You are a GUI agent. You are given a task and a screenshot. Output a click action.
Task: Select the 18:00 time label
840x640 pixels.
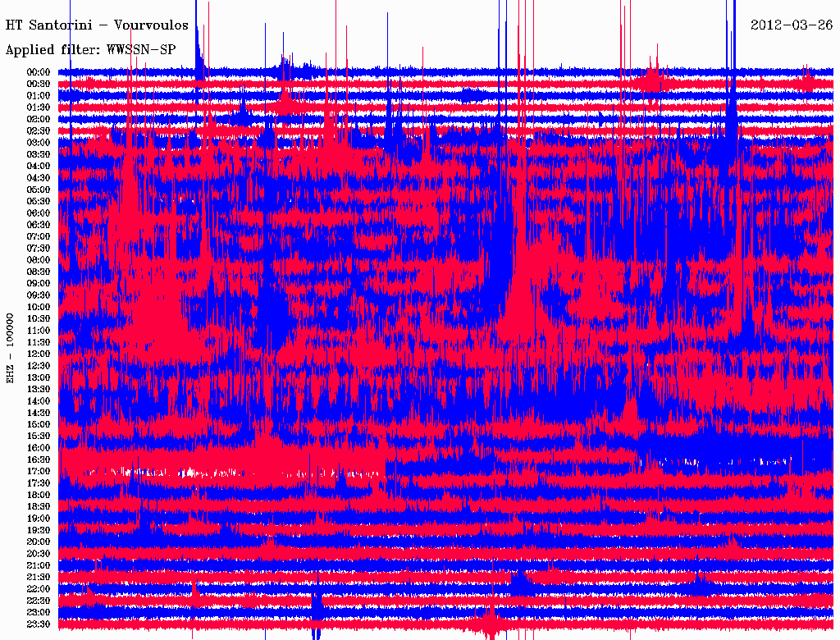click(39, 495)
